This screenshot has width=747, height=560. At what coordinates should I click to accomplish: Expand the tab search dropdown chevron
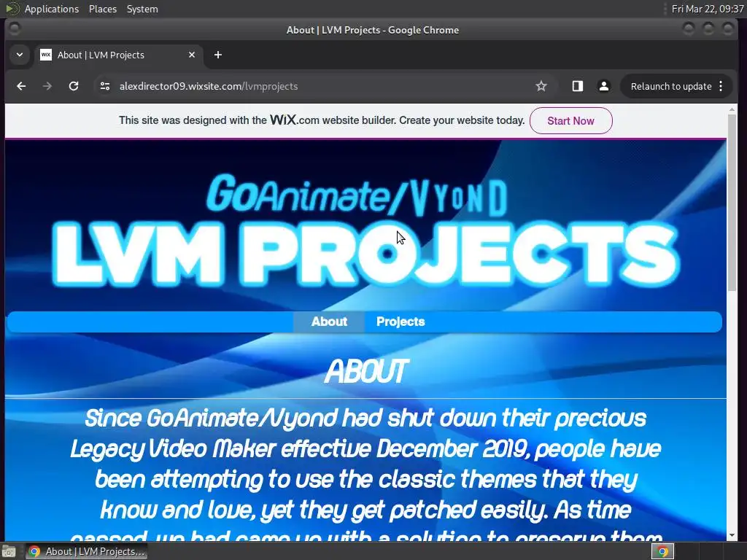[x=20, y=55]
